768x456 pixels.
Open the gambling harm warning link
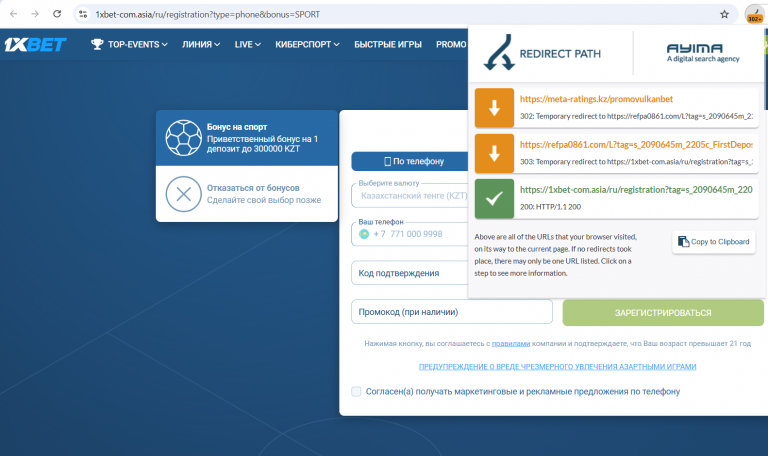[x=557, y=366]
